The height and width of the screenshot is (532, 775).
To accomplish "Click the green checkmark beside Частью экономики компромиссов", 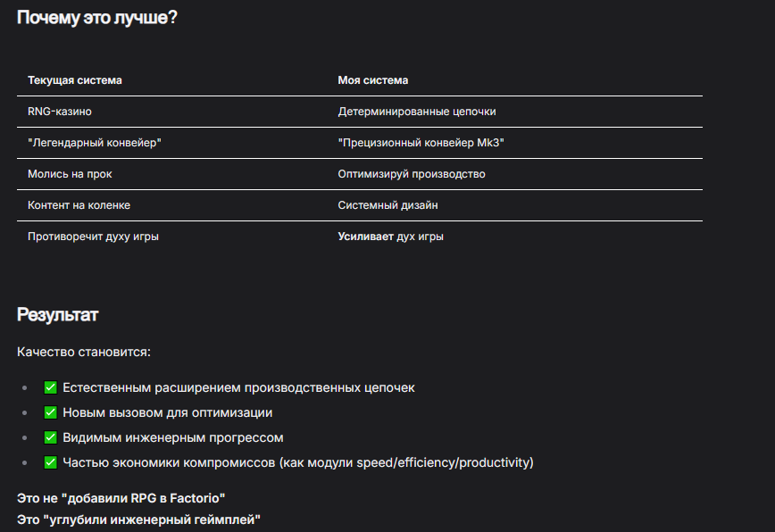I will pos(50,462).
